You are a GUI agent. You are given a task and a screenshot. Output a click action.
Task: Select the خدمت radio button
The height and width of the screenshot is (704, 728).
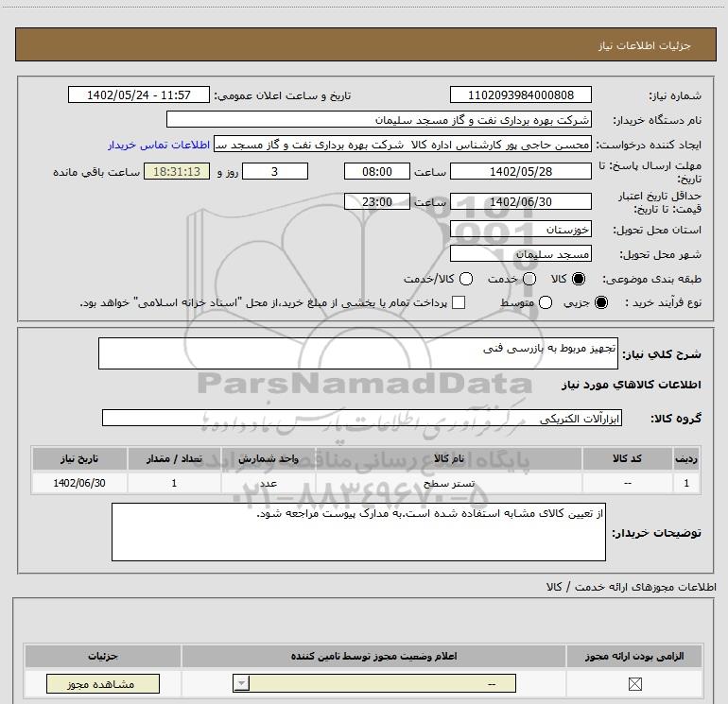point(529,279)
